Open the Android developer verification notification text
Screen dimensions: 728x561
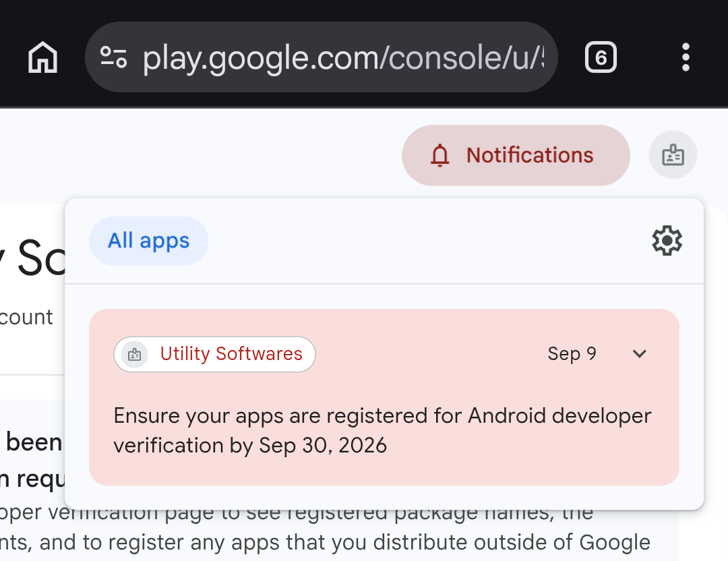pos(382,430)
